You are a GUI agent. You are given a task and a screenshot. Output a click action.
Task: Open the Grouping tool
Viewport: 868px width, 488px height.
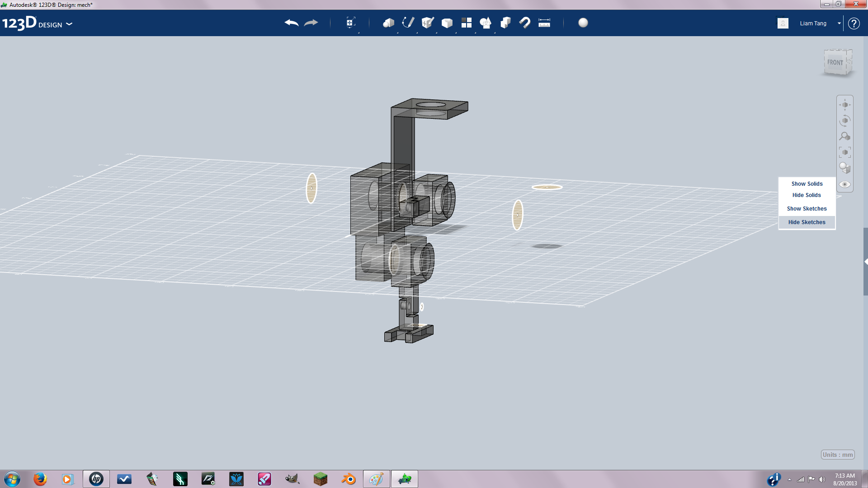[486, 23]
